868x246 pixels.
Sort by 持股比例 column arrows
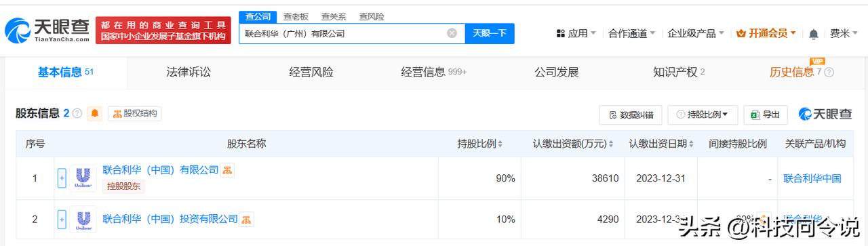[500, 144]
